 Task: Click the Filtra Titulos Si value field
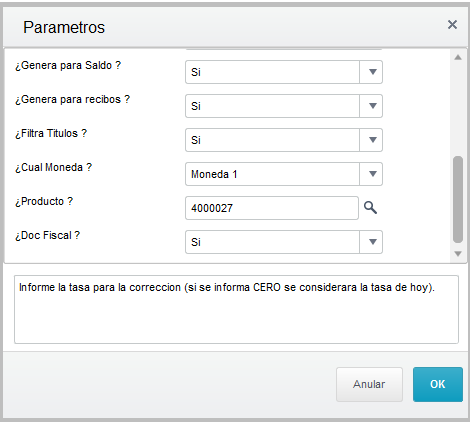point(272,140)
